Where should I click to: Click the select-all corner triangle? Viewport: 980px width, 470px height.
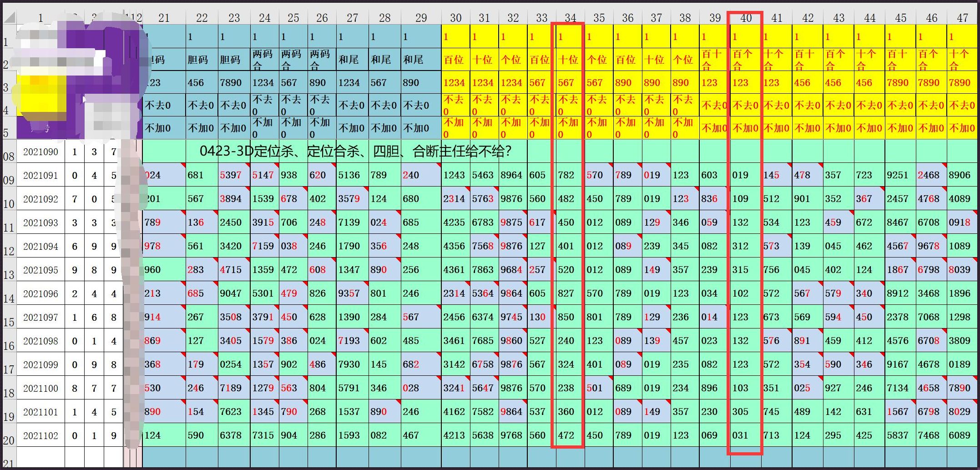point(10,18)
